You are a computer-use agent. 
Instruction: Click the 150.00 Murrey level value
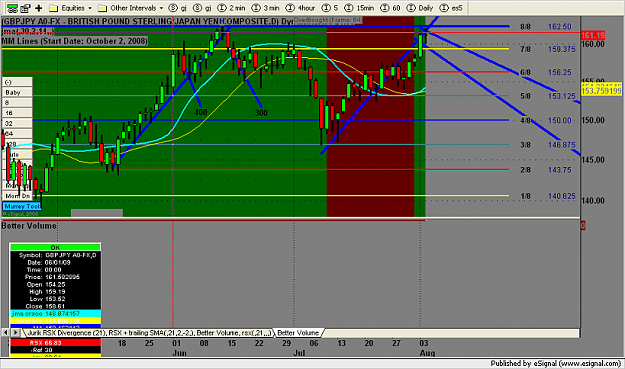pyautogui.click(x=560, y=120)
